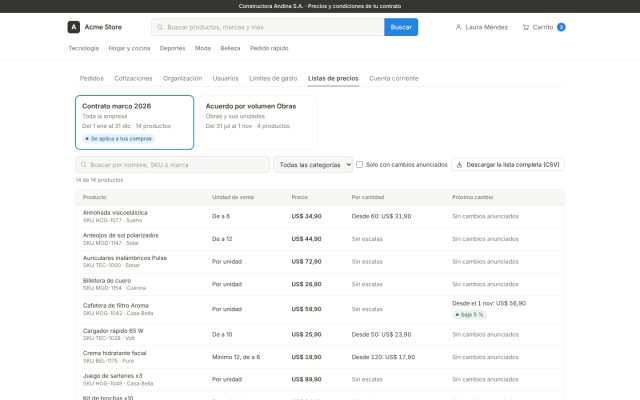Click the Por cantidad column header
Image resolution: width=640 pixels, height=400 pixels.
(x=368, y=197)
